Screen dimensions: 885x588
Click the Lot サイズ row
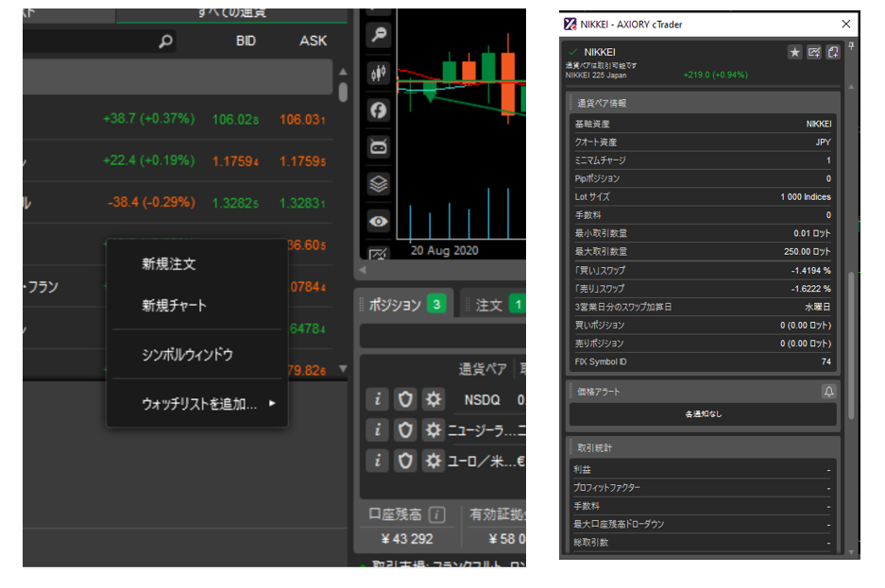[704, 196]
